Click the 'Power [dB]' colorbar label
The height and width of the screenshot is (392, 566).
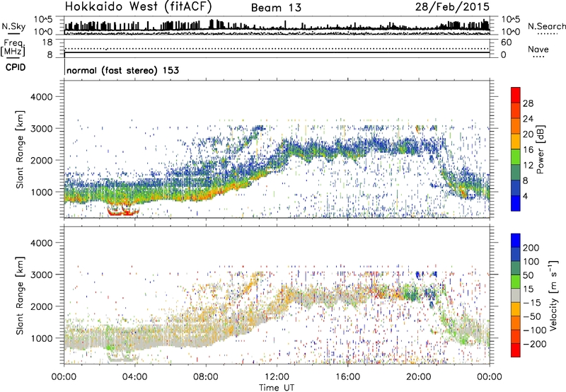point(540,149)
